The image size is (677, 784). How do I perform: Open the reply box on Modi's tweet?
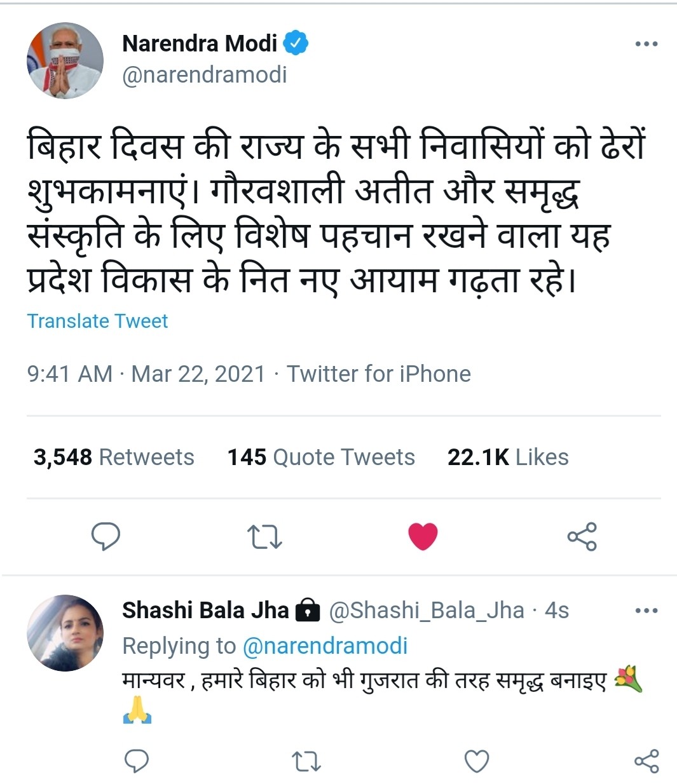(106, 537)
